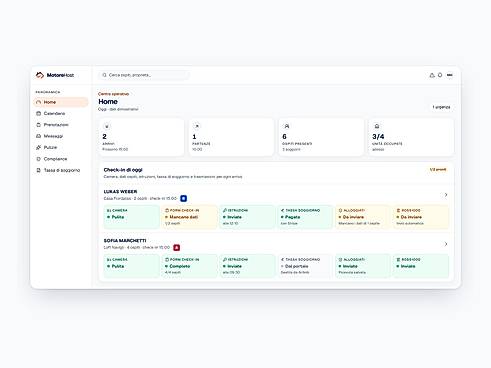Open Sofia Marchetti's Form check-in tile "Completo"
Viewport: 491px width, 368px height.
click(189, 266)
